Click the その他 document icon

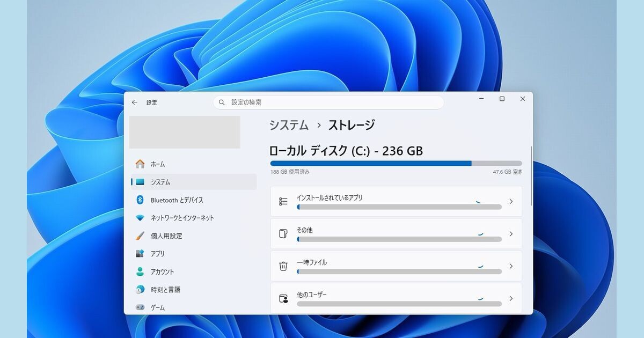point(283,234)
